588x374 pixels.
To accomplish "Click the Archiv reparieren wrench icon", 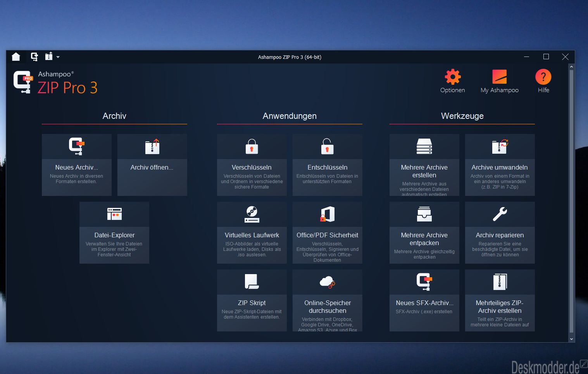I will click(x=500, y=214).
